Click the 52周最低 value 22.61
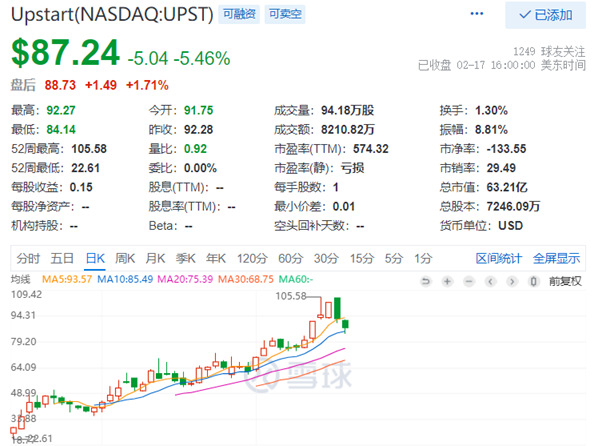The height and width of the screenshot is (446, 610). pyautogui.click(x=85, y=168)
